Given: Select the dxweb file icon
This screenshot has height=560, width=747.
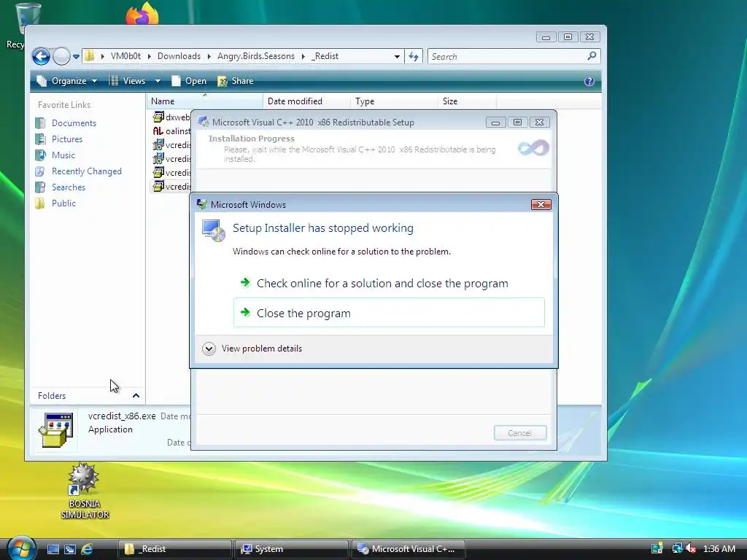Looking at the screenshot, I should tap(158, 117).
